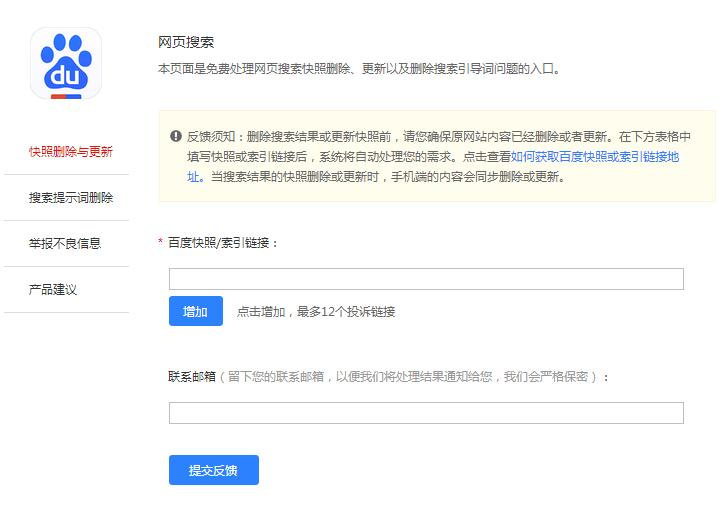Submit the form with 提交反馈 button
This screenshot has width=718, height=505.
pos(213,470)
